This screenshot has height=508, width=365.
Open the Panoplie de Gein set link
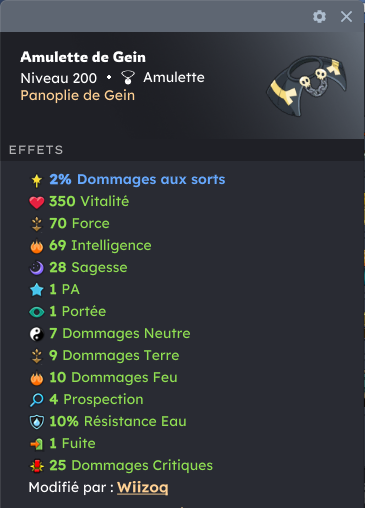(x=78, y=96)
